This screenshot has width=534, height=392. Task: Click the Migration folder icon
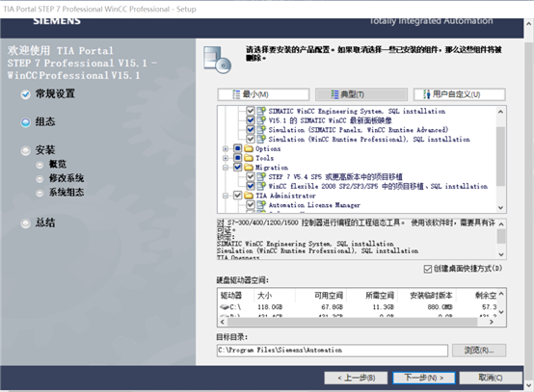coord(249,167)
